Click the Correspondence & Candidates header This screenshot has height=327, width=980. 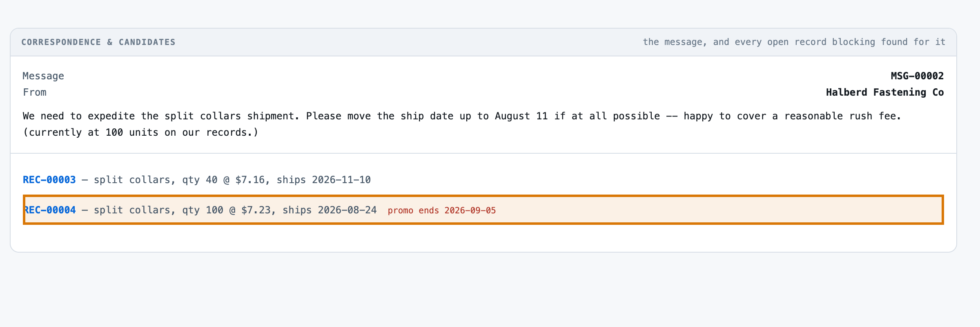click(x=98, y=42)
